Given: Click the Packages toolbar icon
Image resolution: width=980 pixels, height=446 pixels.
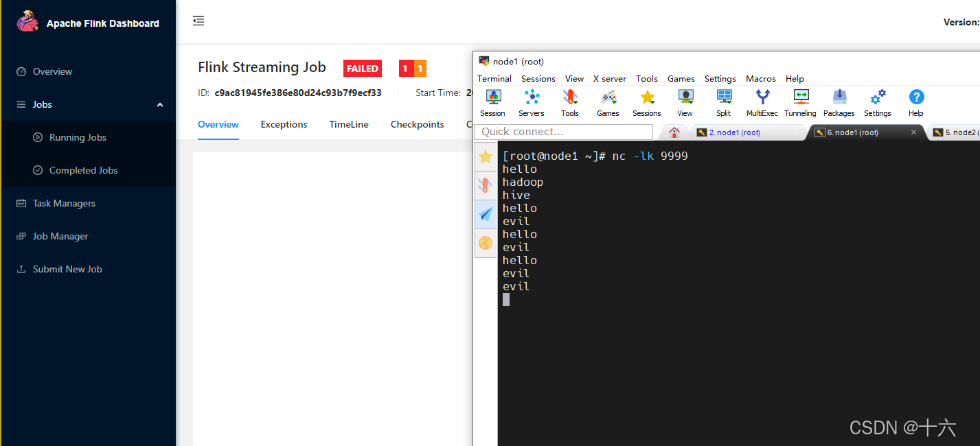Looking at the screenshot, I should pos(839,103).
